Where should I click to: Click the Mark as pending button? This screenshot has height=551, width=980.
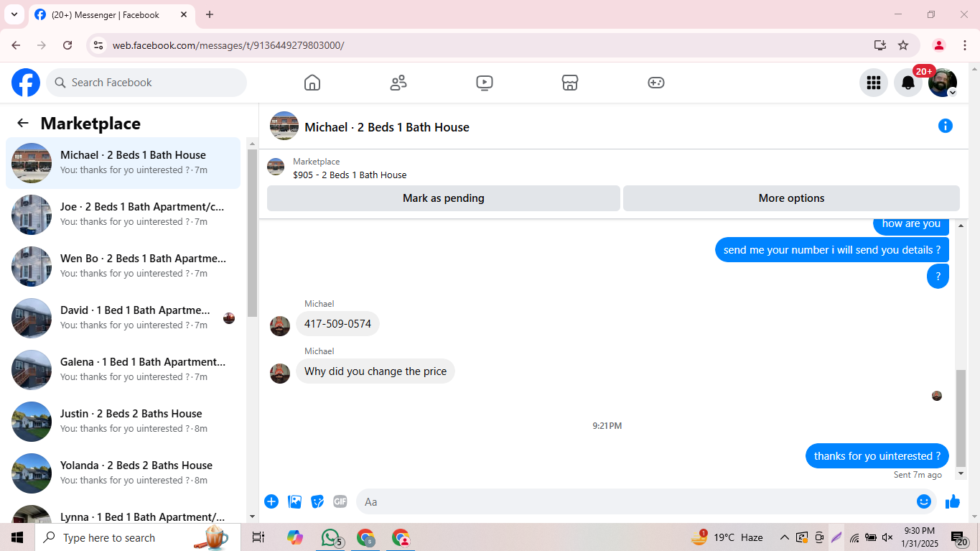(444, 198)
